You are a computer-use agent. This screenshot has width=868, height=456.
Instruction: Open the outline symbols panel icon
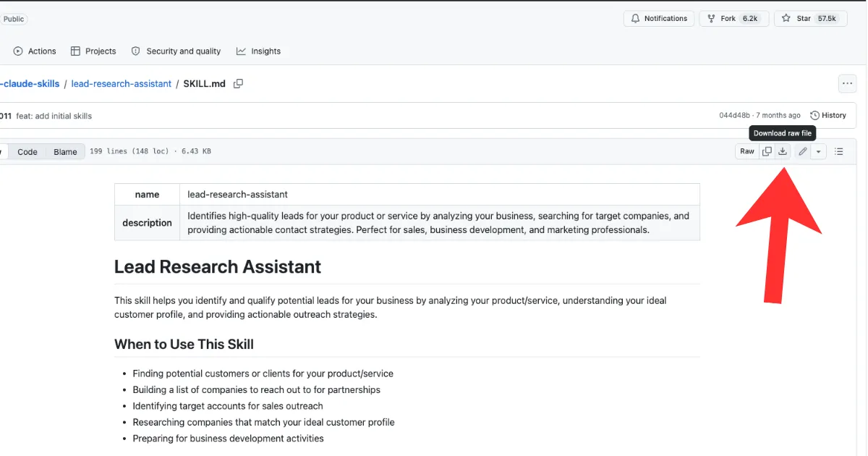point(839,151)
